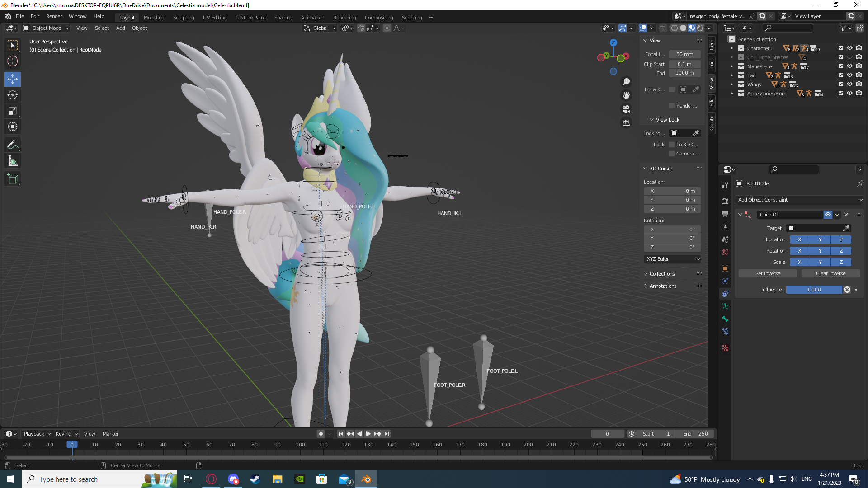Switch to the Sculpting workspace tab

(x=183, y=18)
